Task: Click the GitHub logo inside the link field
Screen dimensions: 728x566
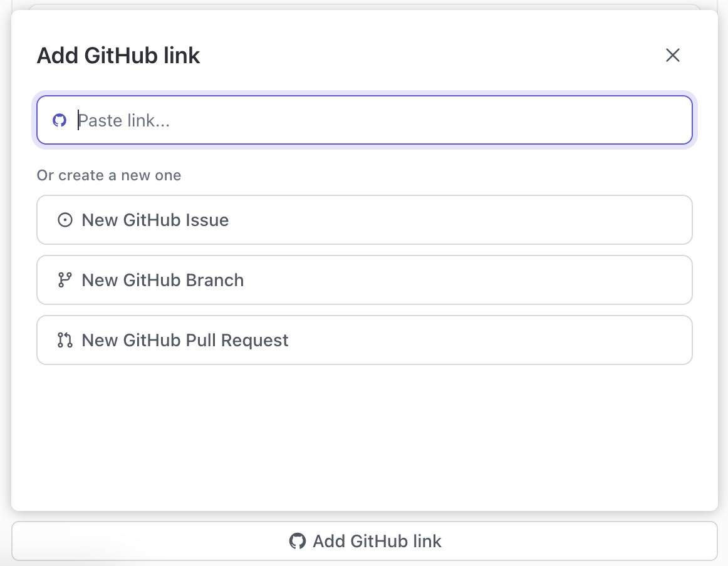Action: tap(60, 120)
